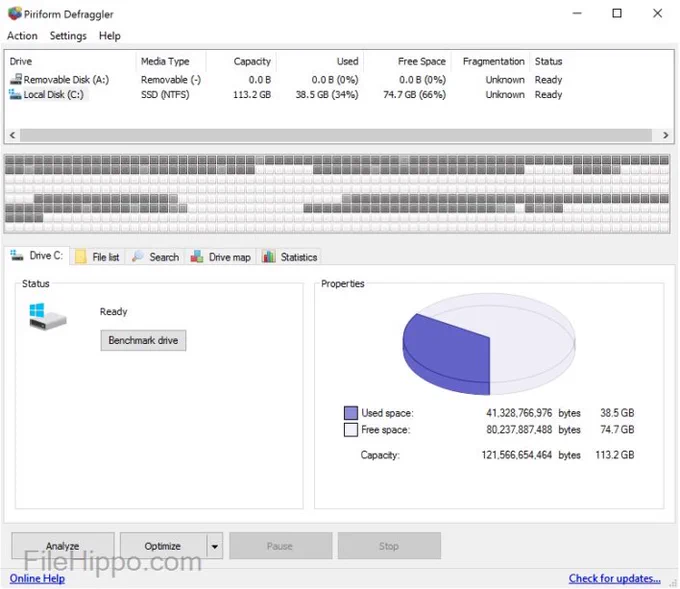The image size is (680, 589).
Task: Click the Stop button
Action: pos(389,546)
